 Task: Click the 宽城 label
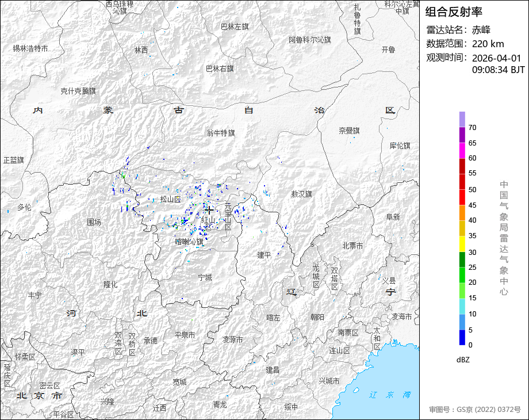(179, 382)
